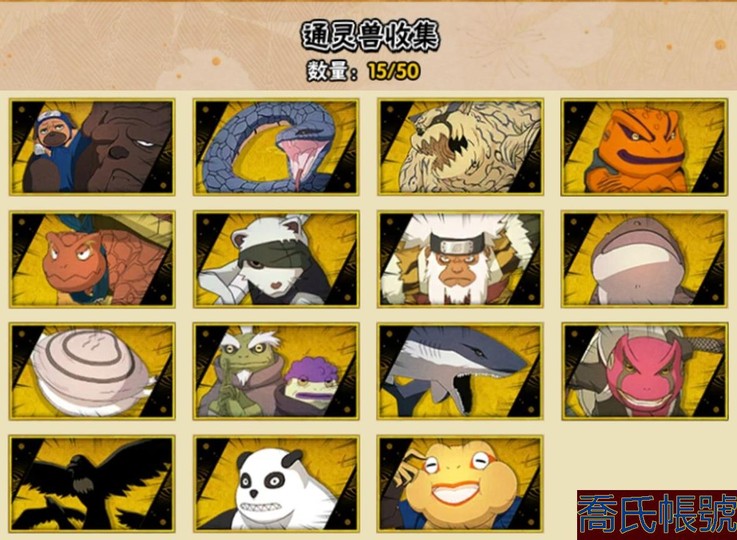This screenshot has height=540, width=737.
Task: Click the 数量 15/50 counter
Action: pos(364,71)
